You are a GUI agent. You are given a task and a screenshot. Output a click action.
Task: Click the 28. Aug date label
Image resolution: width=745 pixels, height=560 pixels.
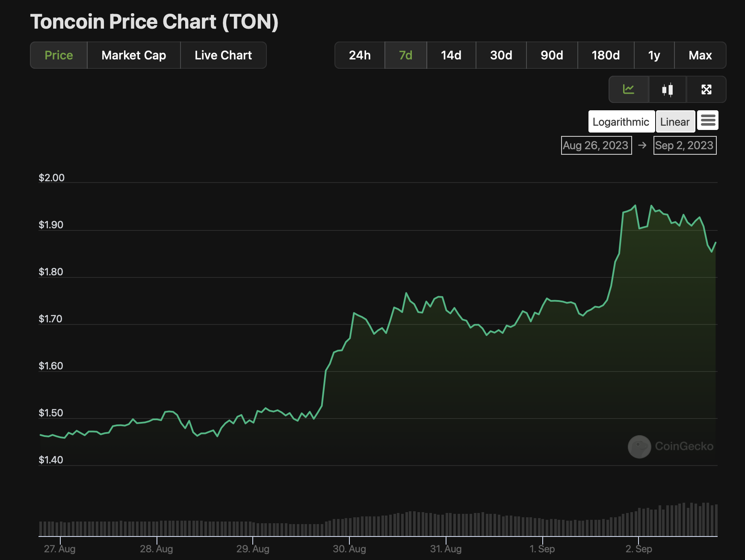click(x=157, y=549)
